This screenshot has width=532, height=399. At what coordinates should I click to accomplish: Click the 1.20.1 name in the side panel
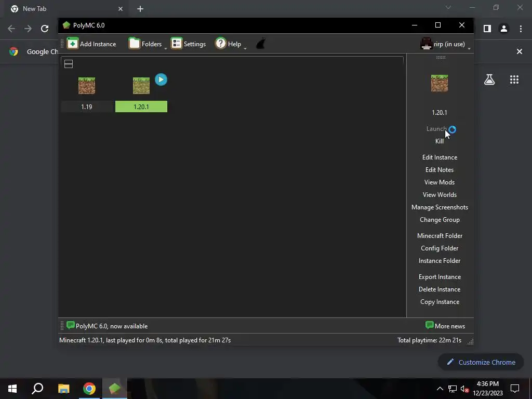(440, 112)
